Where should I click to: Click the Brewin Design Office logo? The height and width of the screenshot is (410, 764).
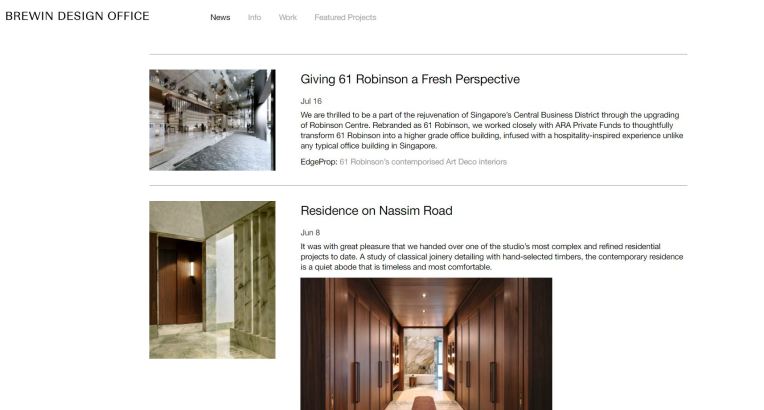[x=77, y=16]
